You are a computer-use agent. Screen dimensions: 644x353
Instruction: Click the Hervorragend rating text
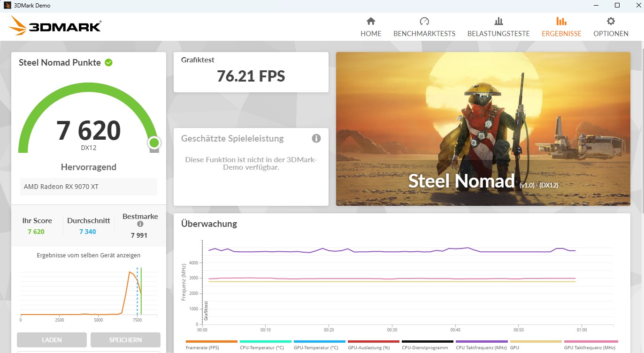point(89,167)
